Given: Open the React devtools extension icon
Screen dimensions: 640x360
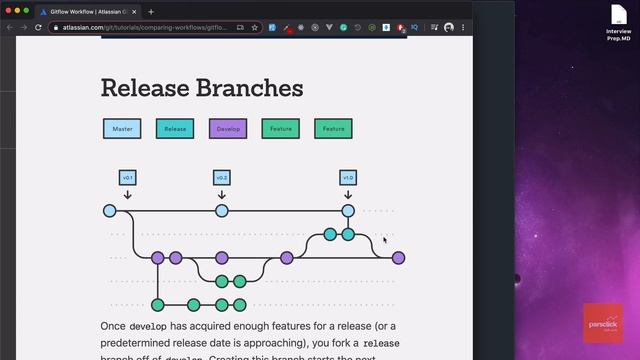Looking at the screenshot, I should click(301, 27).
